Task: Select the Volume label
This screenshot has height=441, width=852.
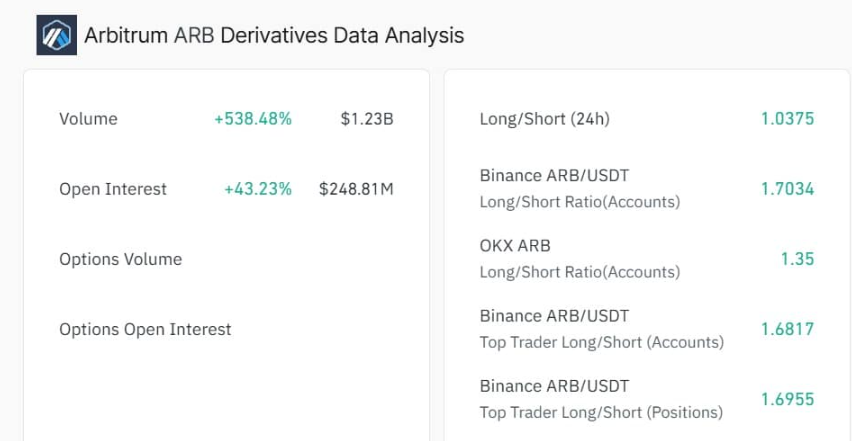Action: [x=88, y=119]
